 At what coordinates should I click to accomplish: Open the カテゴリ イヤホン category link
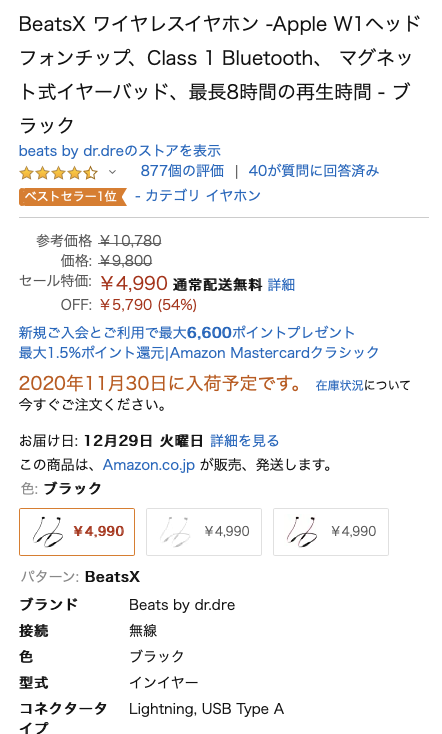pos(198,195)
